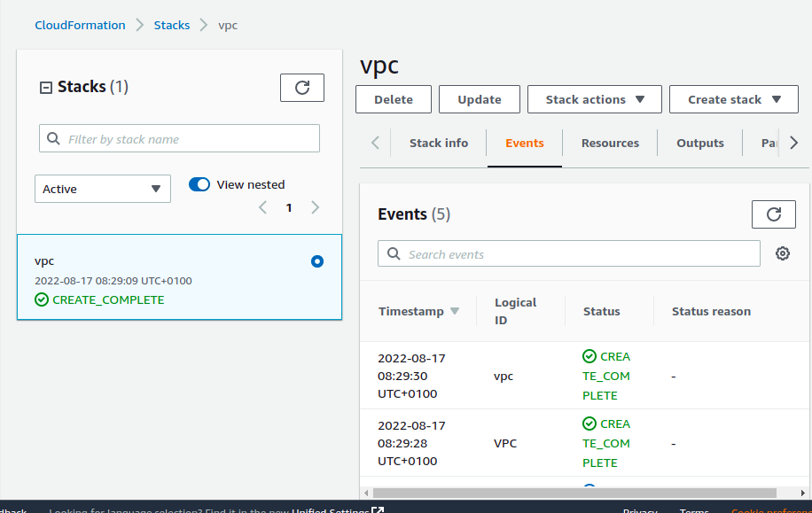The image size is (812, 513).
Task: Click the horizontal scrollbar of events table
Action: coord(574,493)
